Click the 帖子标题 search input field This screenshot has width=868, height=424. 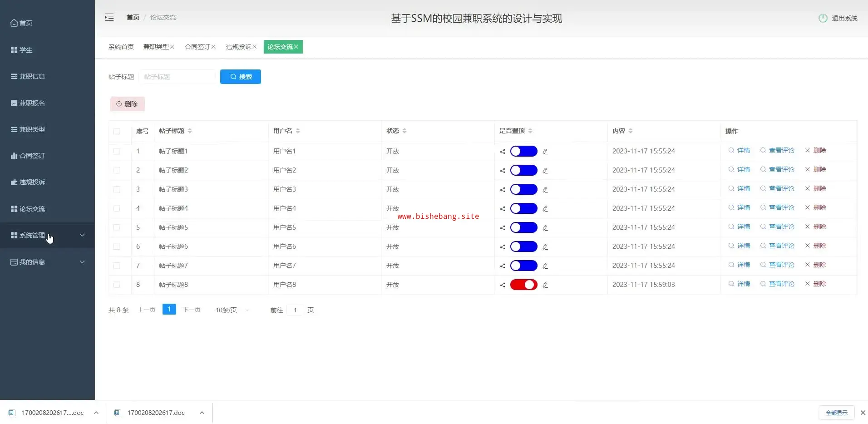[177, 77]
